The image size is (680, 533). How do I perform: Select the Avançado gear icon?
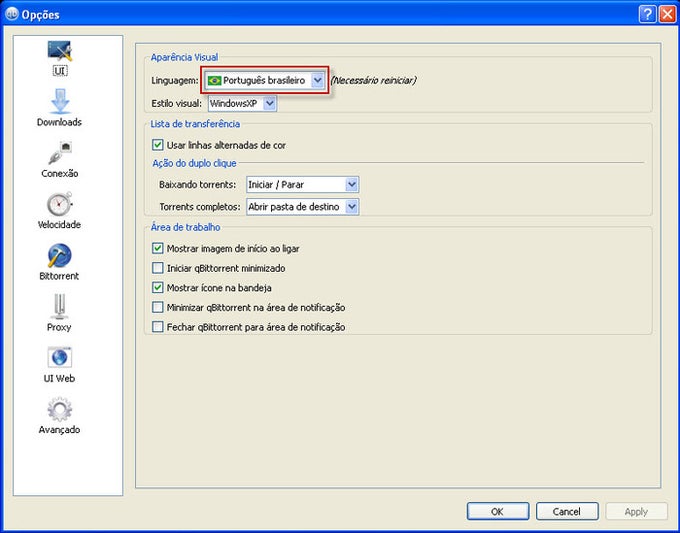59,409
